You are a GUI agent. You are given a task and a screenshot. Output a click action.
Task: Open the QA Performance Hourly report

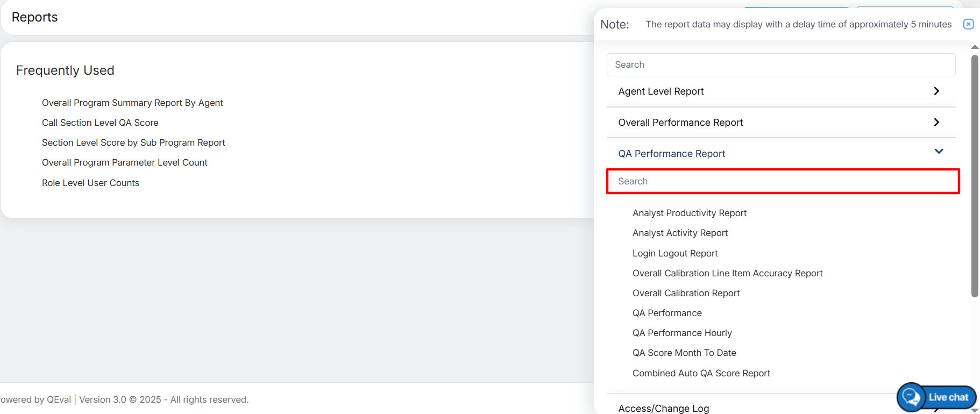pyautogui.click(x=682, y=333)
